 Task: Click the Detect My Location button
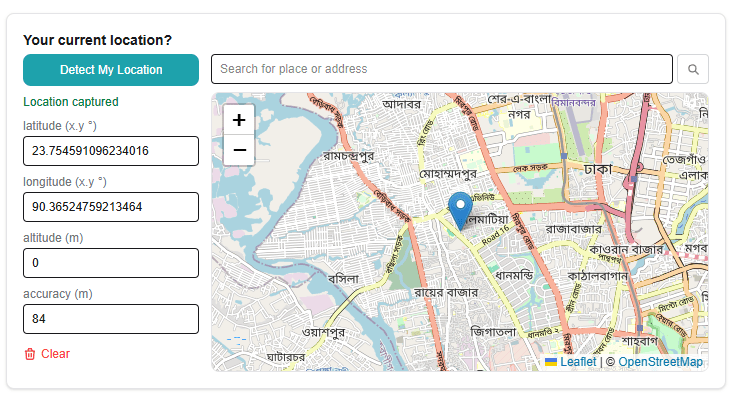coord(111,70)
